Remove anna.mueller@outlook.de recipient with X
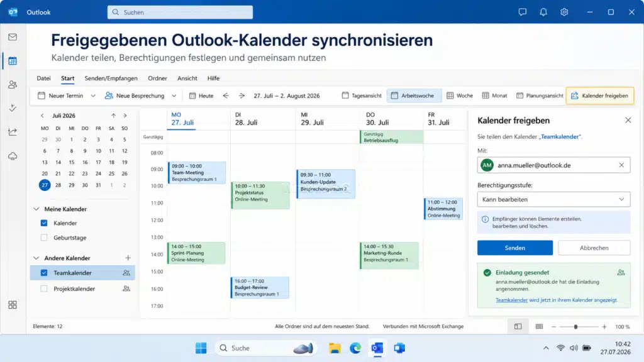 621,165
